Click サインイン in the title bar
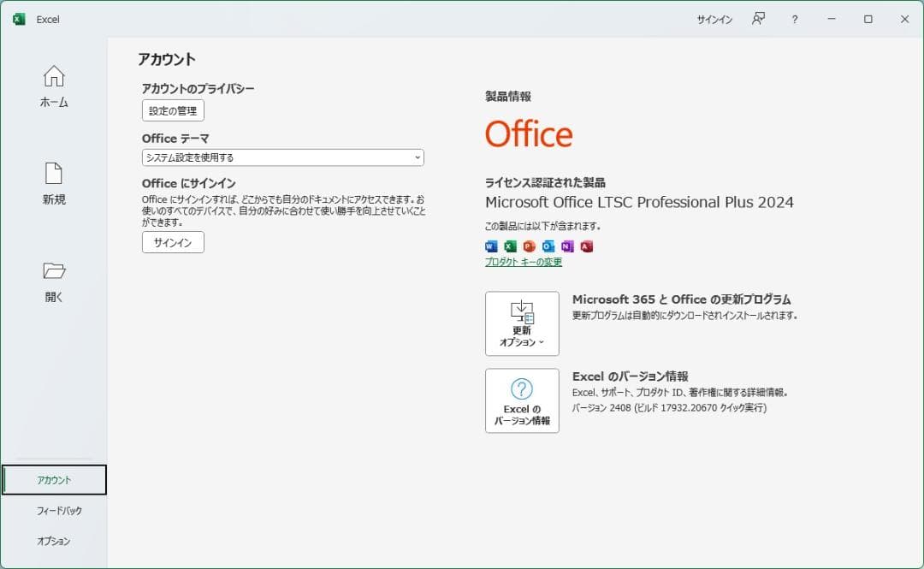The image size is (924, 569). click(714, 20)
